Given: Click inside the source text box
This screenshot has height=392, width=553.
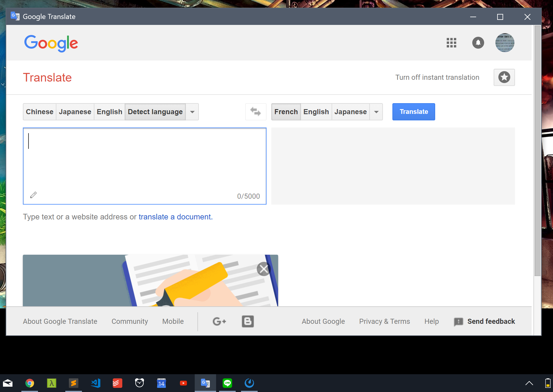Looking at the screenshot, I should [145, 163].
